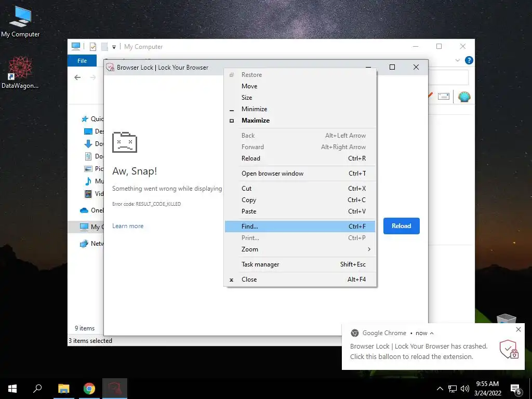Select Find... in the context menu
This screenshot has height=399, width=532.
[x=300, y=227]
